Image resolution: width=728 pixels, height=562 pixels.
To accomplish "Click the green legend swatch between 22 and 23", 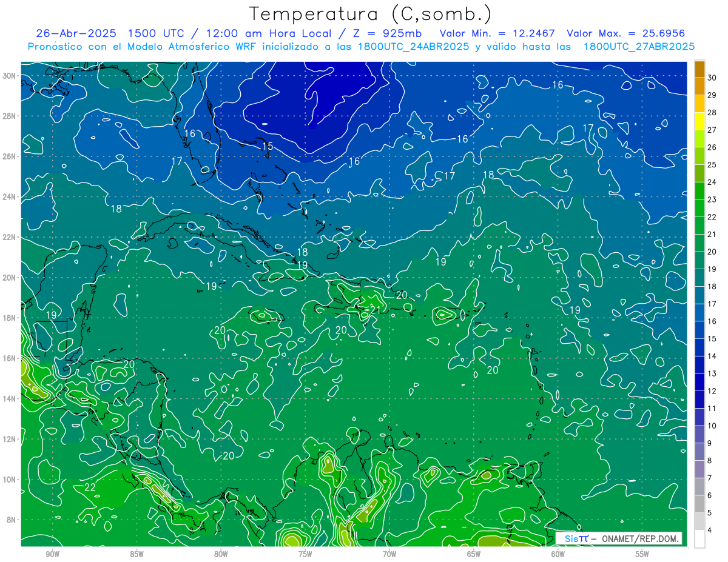I will coord(699,208).
